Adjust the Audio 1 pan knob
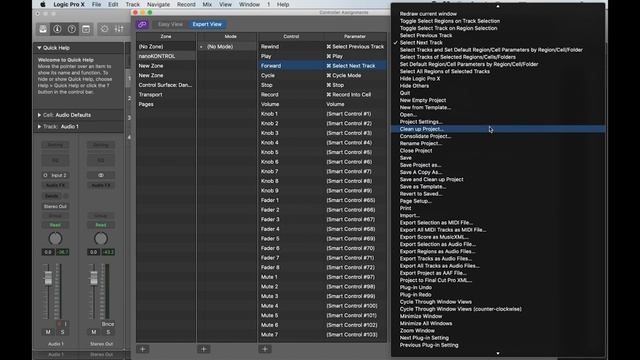 click(55, 238)
